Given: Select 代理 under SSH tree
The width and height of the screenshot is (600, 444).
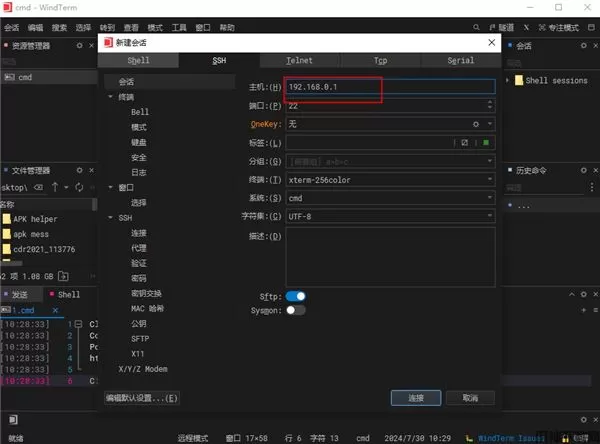Looking at the screenshot, I should tap(139, 248).
